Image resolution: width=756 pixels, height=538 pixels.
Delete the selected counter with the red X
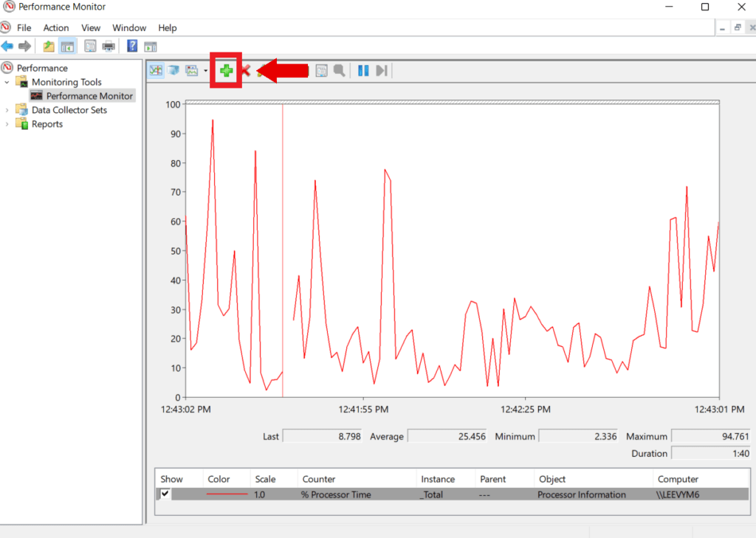(x=245, y=70)
